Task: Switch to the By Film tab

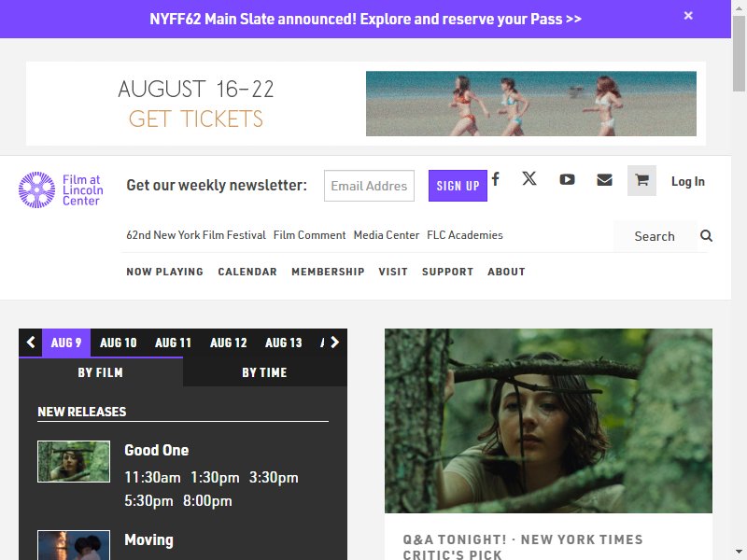Action: [x=101, y=372]
